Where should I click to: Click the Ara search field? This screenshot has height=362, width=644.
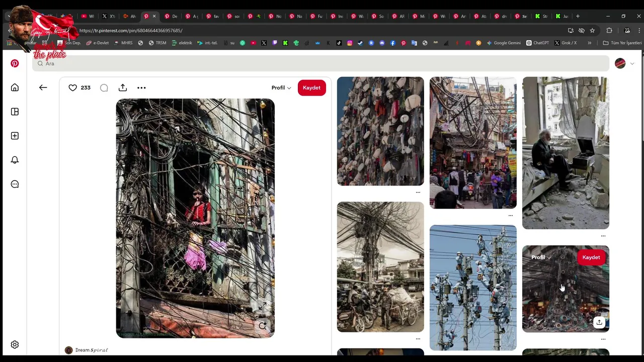click(320, 63)
